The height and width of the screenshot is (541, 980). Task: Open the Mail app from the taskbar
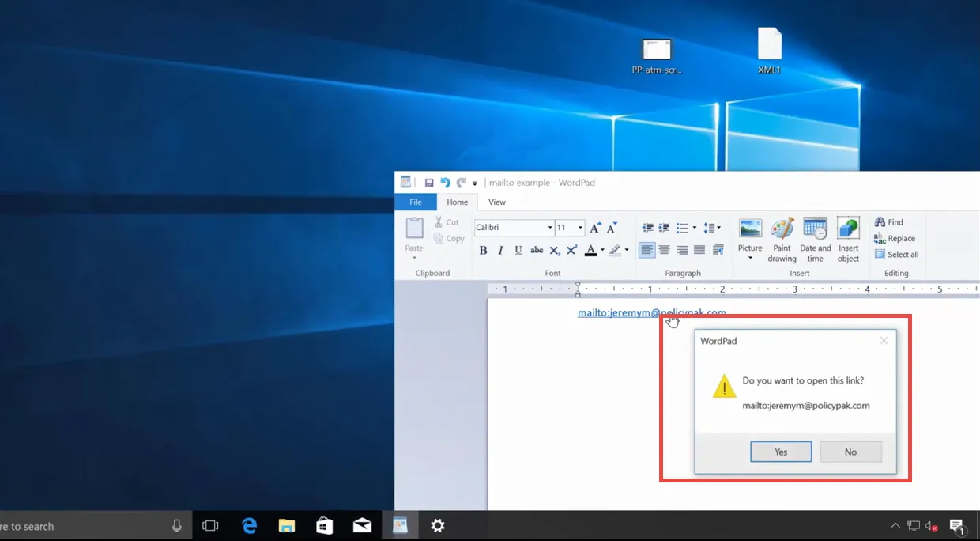pos(363,525)
